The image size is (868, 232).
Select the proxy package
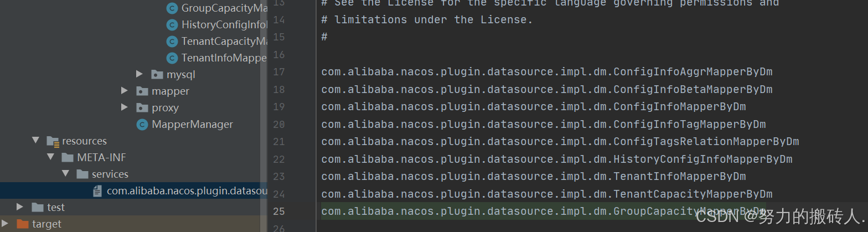coord(165,107)
